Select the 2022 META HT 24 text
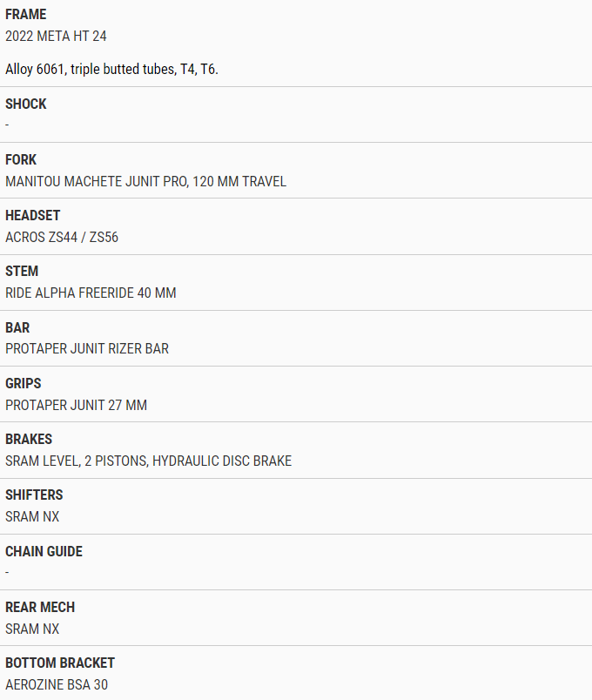 (x=56, y=37)
